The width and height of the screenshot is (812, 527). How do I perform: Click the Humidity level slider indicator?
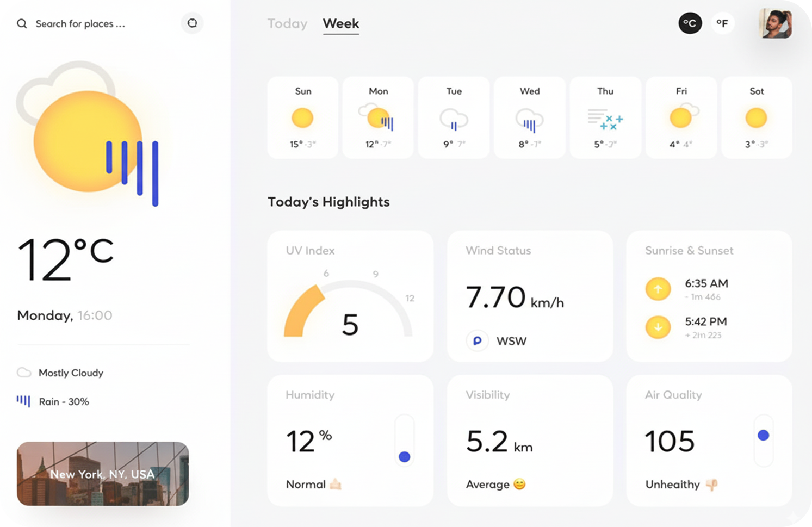[404, 457]
